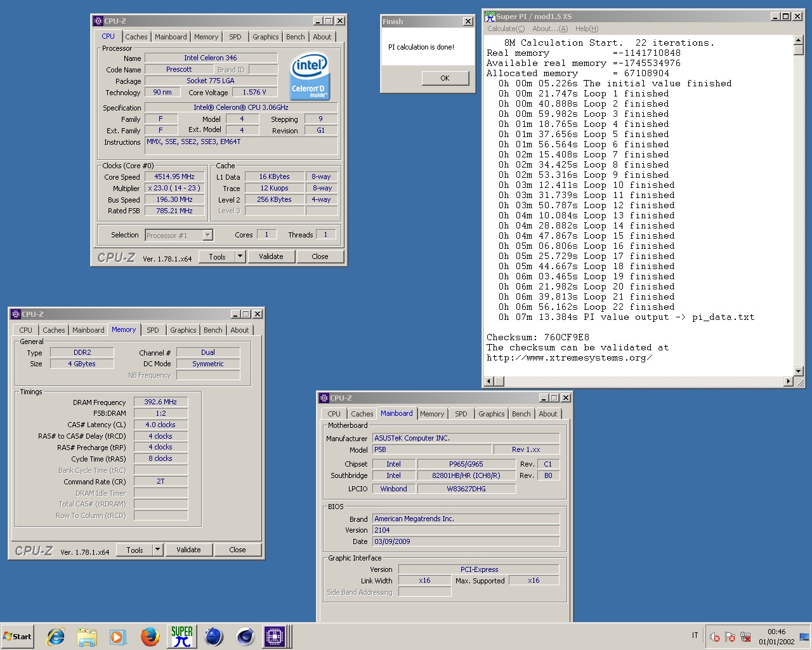The image size is (812, 650).
Task: Click the Super PI horizontal scroll right arrow
Action: point(789,381)
